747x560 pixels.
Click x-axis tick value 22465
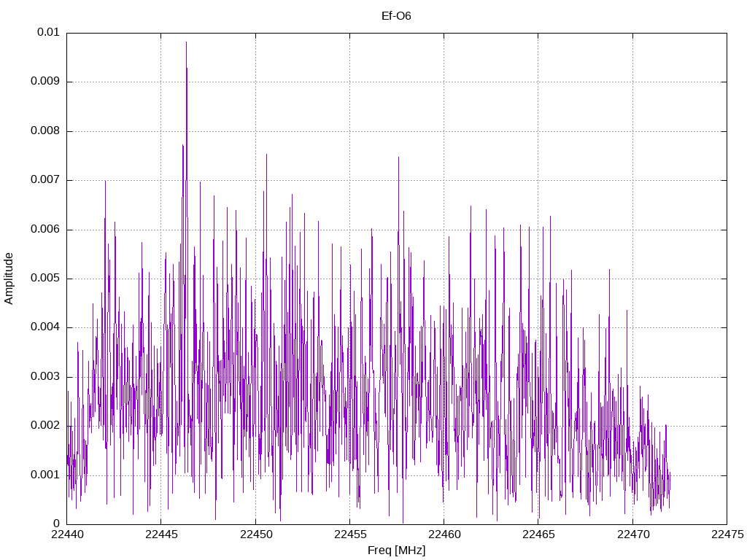[x=539, y=534]
